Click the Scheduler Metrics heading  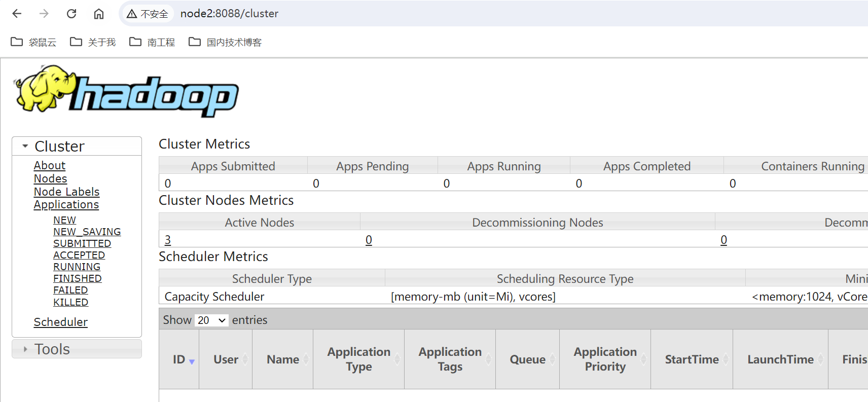pos(213,257)
